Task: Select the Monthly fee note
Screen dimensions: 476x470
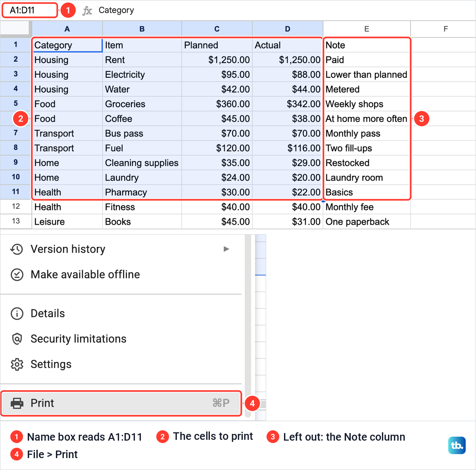Action: pyautogui.click(x=367, y=206)
